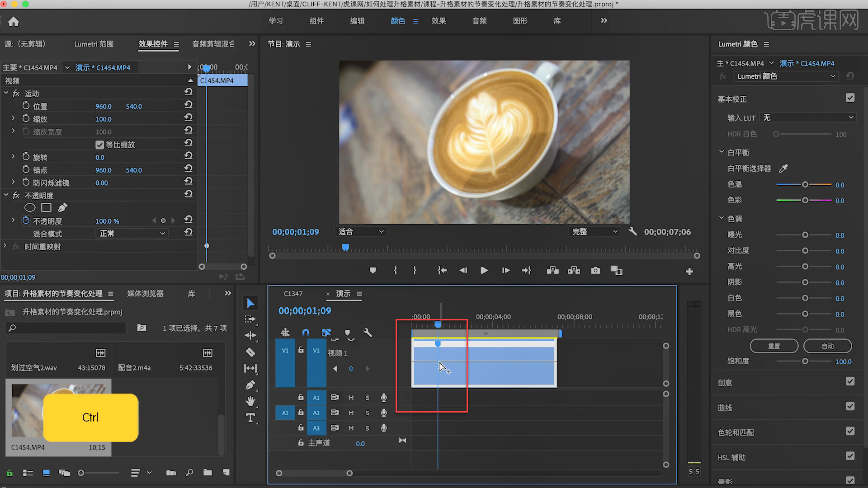Play the sequence in Program monitor

click(x=484, y=271)
